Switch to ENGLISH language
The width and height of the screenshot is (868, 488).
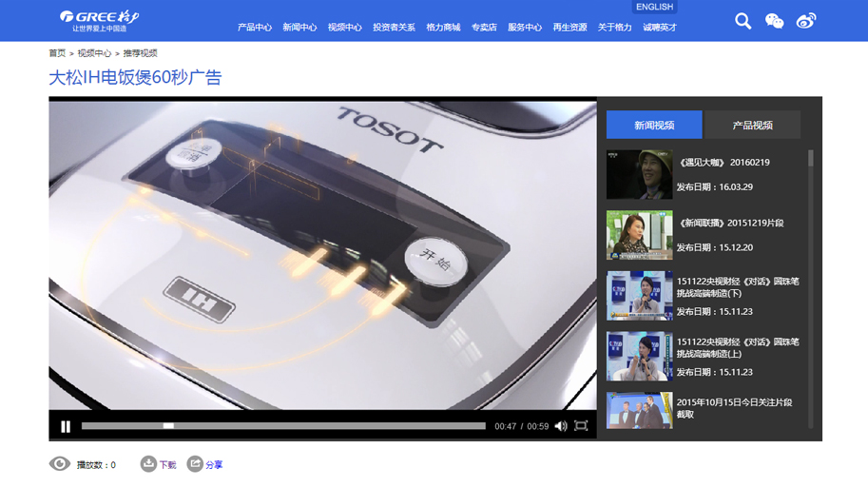pyautogui.click(x=654, y=7)
